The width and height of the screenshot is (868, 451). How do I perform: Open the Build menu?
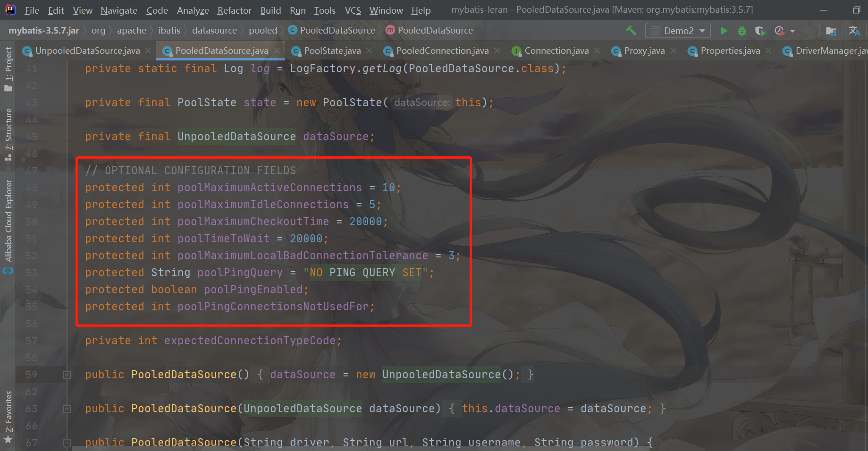(x=270, y=10)
